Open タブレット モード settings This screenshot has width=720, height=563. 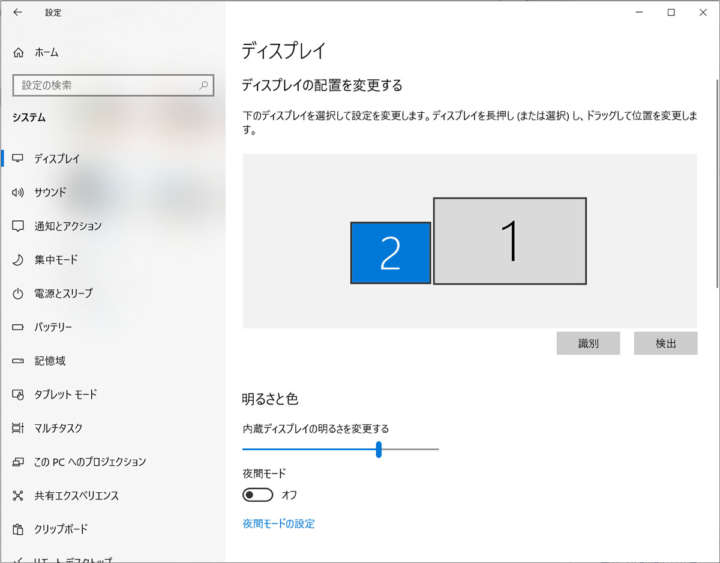113,394
